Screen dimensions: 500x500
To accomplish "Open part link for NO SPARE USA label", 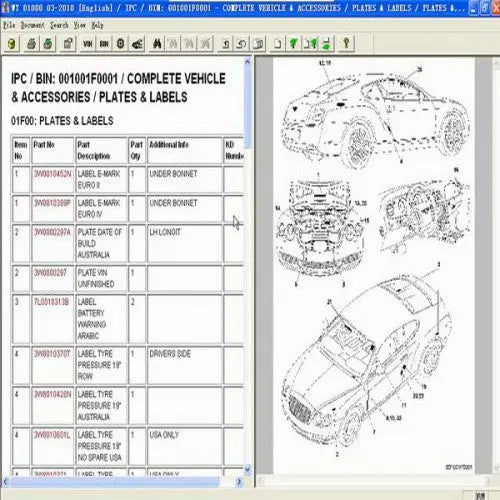I will coord(52,435).
